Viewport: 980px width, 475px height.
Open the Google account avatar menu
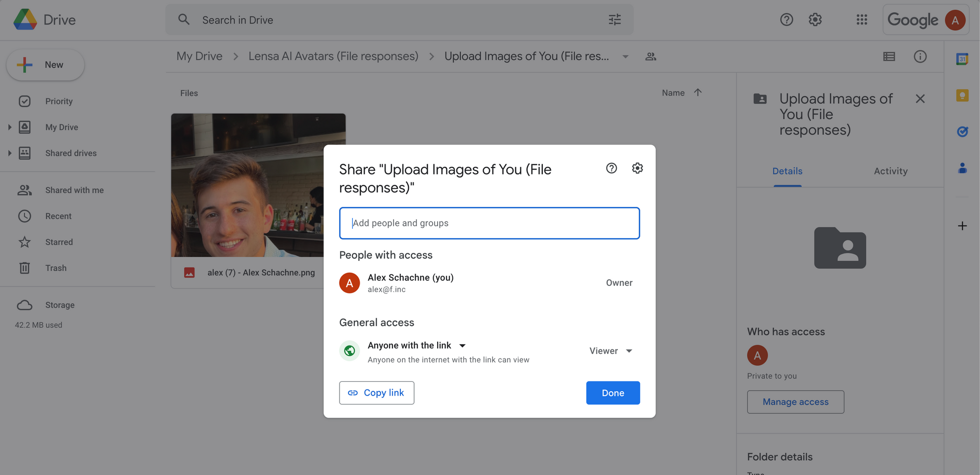tap(955, 20)
